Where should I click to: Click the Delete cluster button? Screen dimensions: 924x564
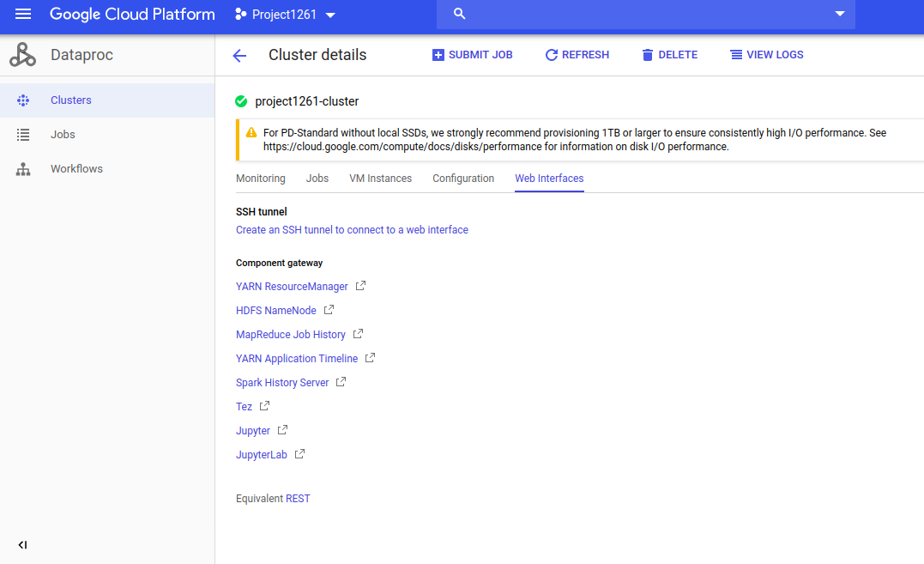click(x=669, y=55)
